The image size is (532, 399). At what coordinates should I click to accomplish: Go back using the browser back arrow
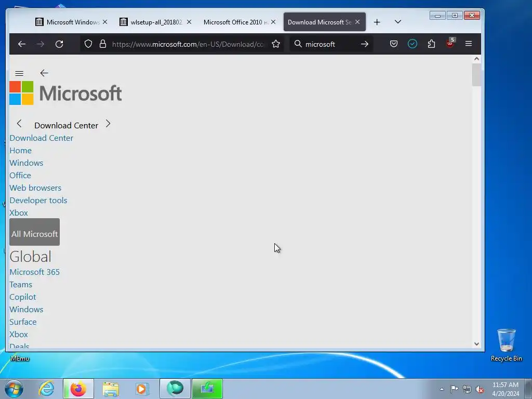click(22, 44)
